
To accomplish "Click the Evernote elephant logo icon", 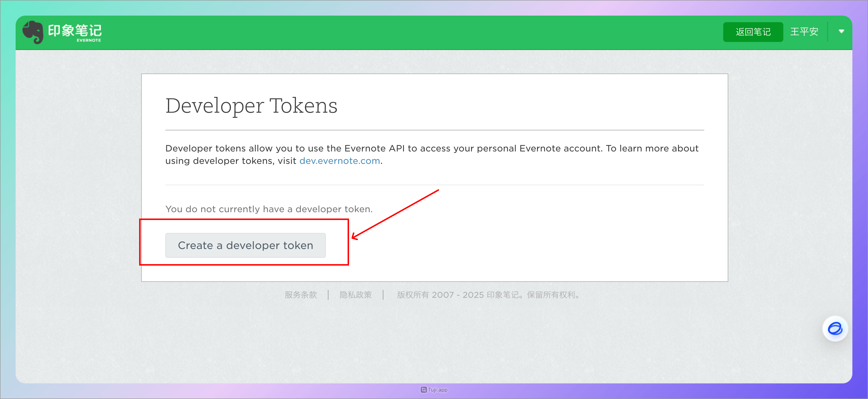I will pyautogui.click(x=33, y=32).
